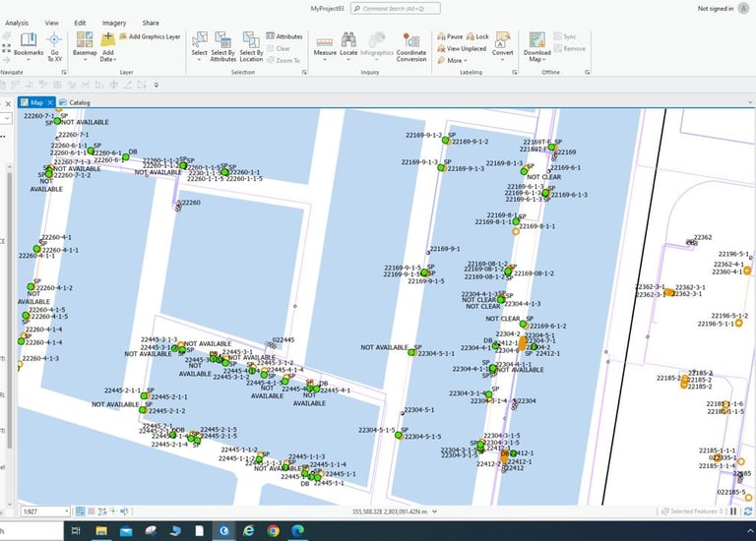Viewport: 756px width, 541px height.
Task: Open the Imagery ribbon tab
Action: pyautogui.click(x=114, y=23)
